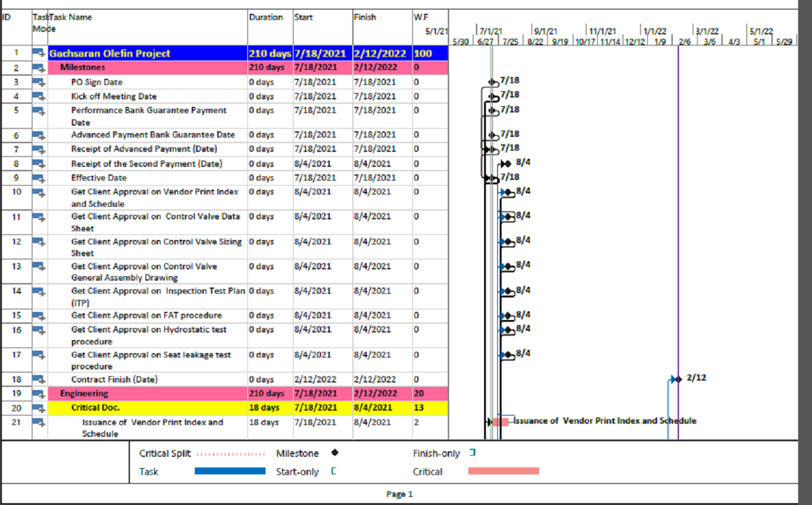812x505 pixels.
Task: Click the ID column header
Action: (x=6, y=17)
